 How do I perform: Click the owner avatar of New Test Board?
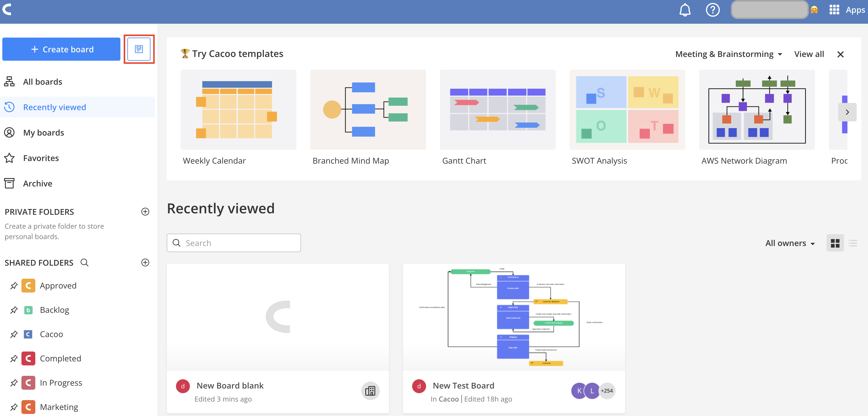[419, 386]
